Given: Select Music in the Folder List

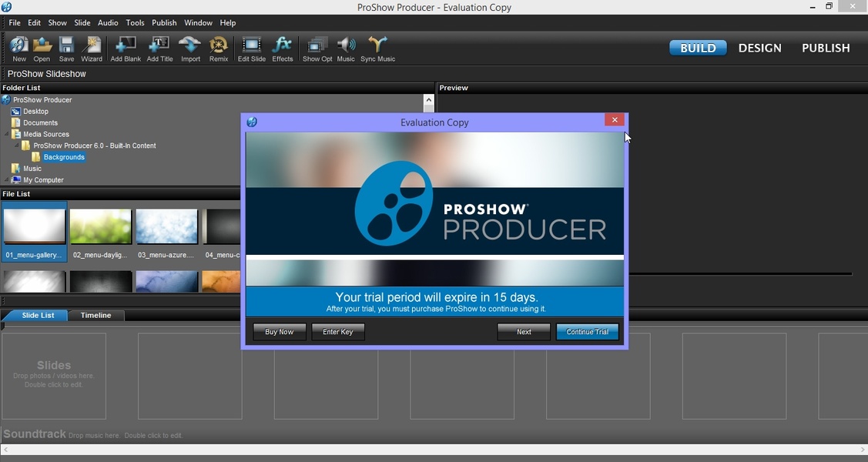Looking at the screenshot, I should coord(32,168).
